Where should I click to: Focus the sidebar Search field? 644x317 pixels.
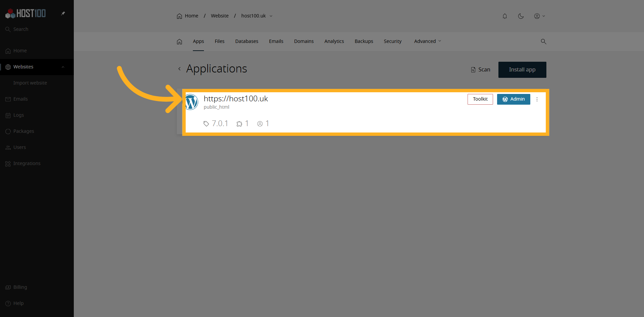point(37,29)
